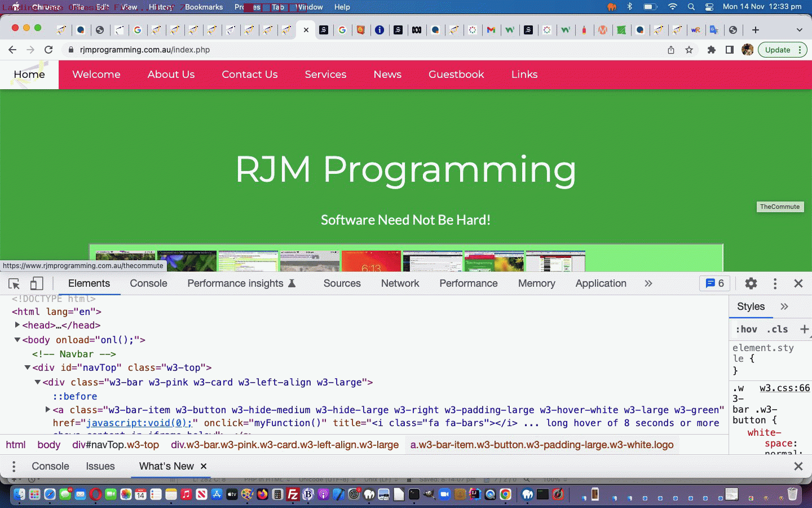Collapse the div#navTop node
This screenshot has width=812, height=508.
tap(28, 367)
